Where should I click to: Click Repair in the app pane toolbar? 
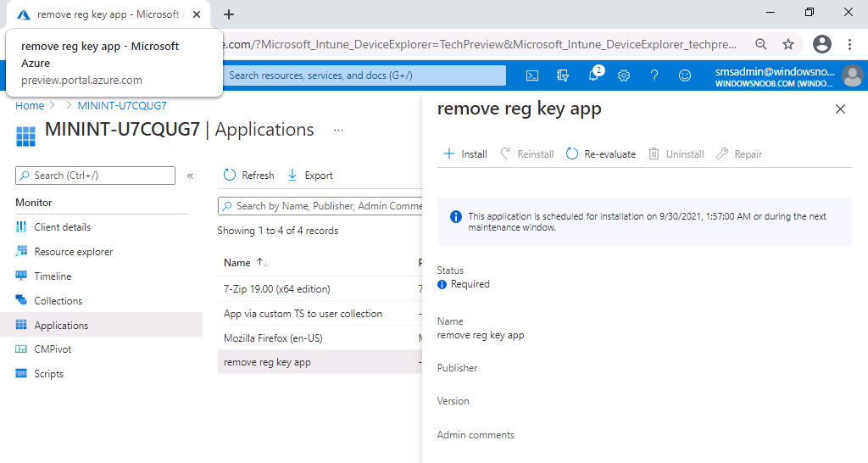739,154
